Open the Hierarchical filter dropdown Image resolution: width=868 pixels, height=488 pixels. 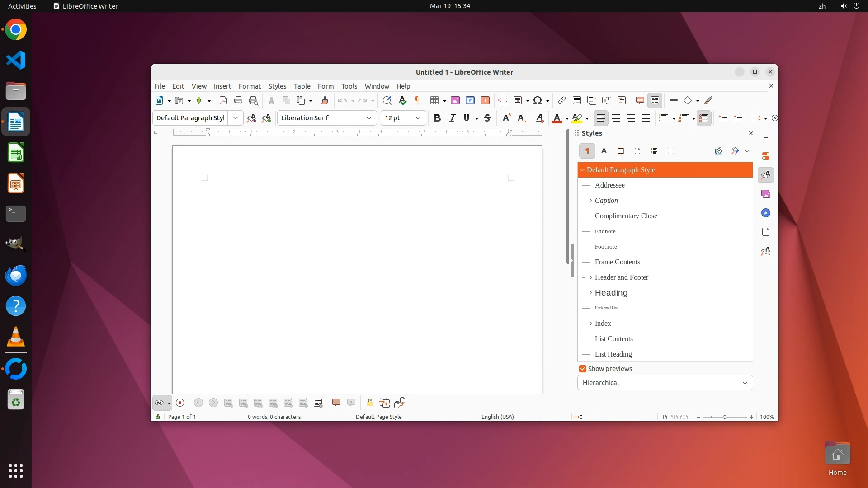(665, 383)
